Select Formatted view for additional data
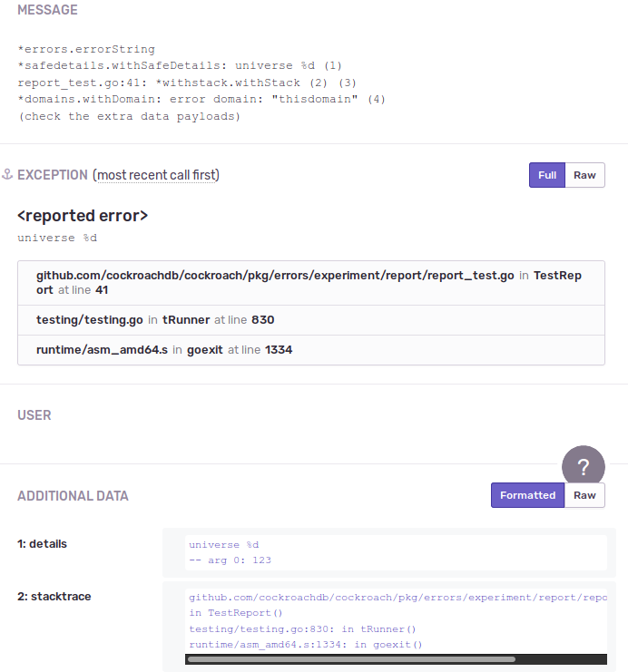The height and width of the screenshot is (672, 628). pyautogui.click(x=527, y=495)
